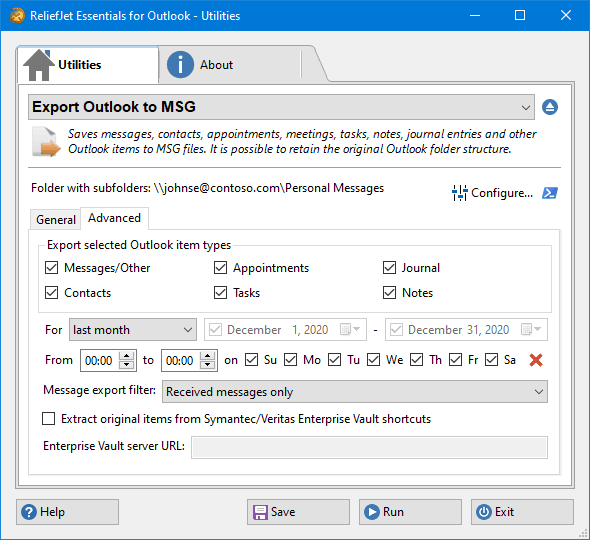Click the 'to' time 00:00 field
Image resolution: width=590 pixels, height=540 pixels.
(x=181, y=361)
